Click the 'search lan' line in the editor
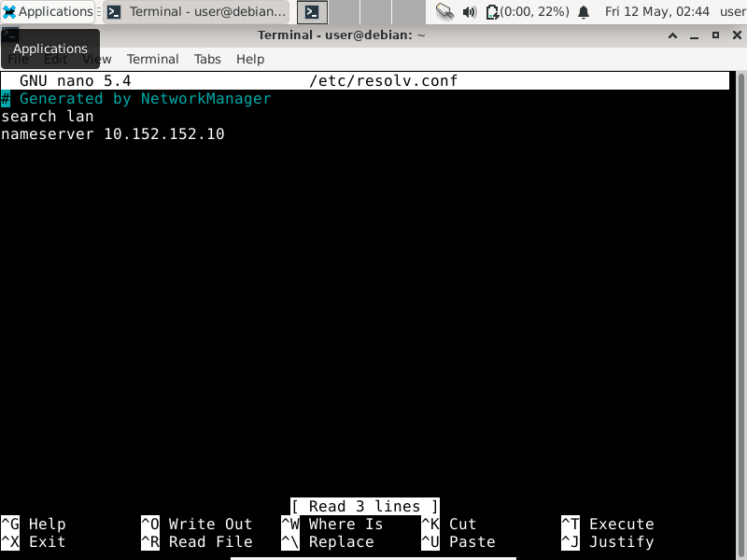 (48, 117)
